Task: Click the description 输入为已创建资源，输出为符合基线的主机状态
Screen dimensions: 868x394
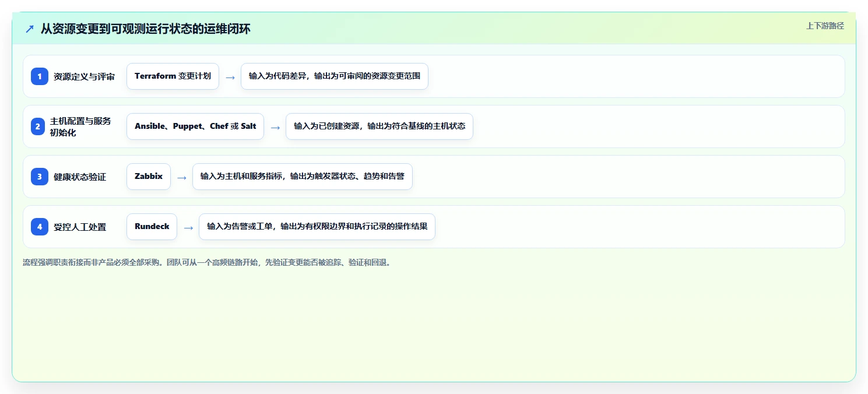Action: click(379, 126)
